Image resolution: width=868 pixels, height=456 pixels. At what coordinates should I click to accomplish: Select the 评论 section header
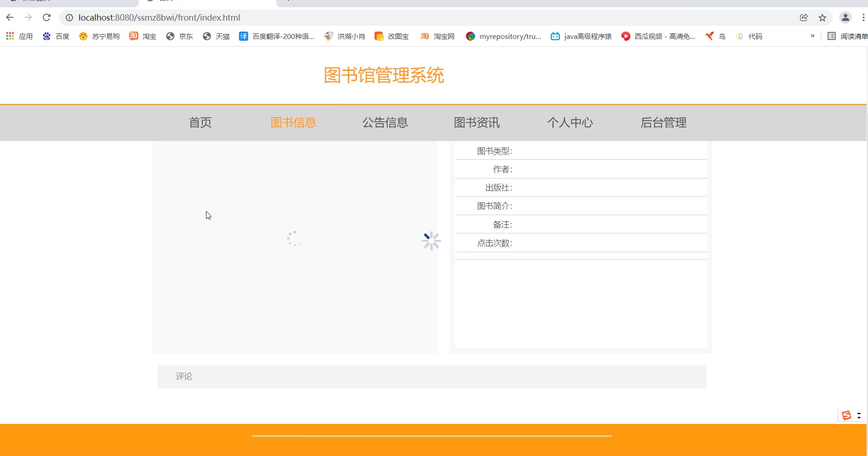(x=184, y=376)
